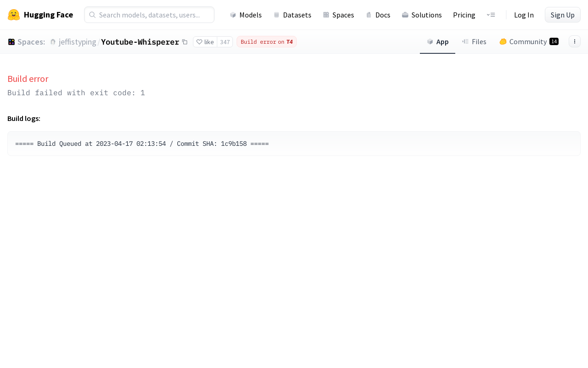The width and height of the screenshot is (588, 368).
Task: Click the Build error heading
Action: pos(28,79)
